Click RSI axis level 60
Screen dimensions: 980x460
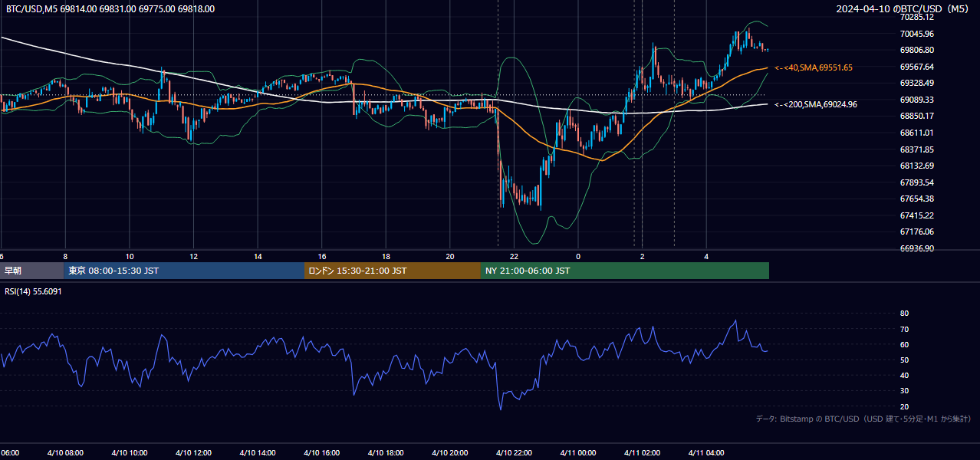pos(904,344)
